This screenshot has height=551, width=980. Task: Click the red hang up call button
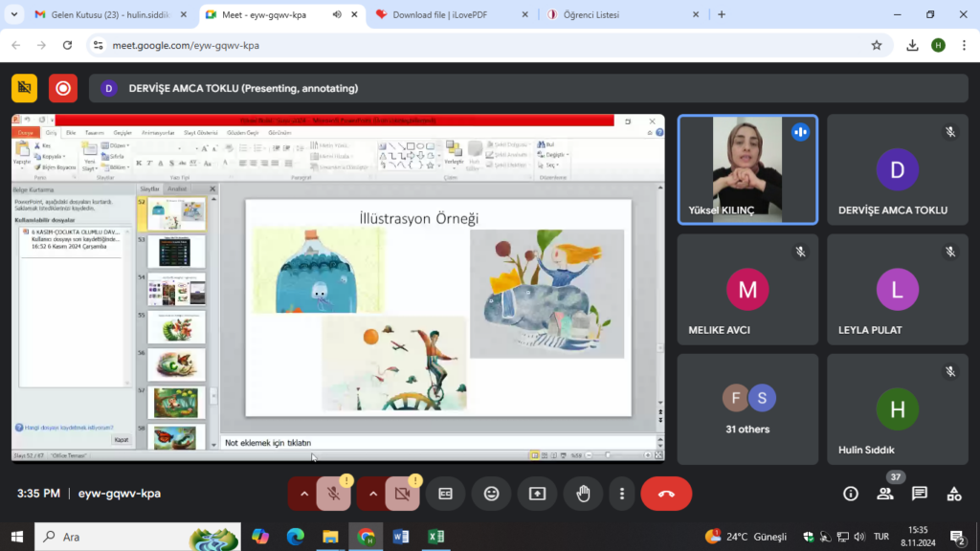coord(666,494)
